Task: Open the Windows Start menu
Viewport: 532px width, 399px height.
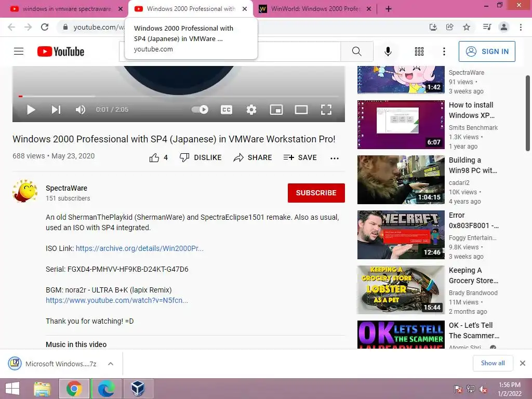Action: (12, 389)
